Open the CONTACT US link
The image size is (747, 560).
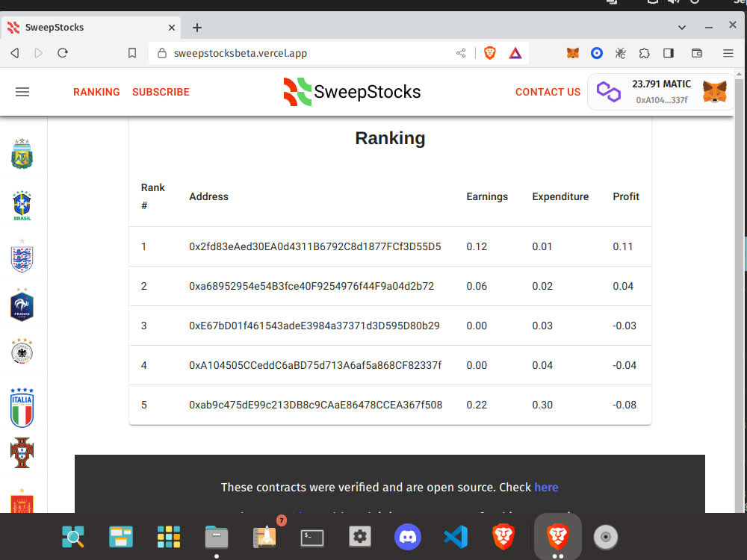point(548,92)
